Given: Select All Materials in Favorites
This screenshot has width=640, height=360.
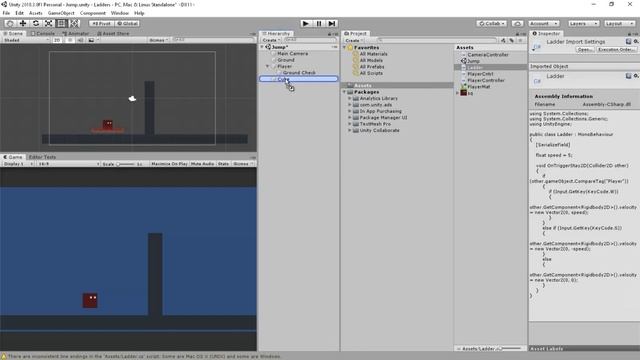Looking at the screenshot, I should 373,54.
